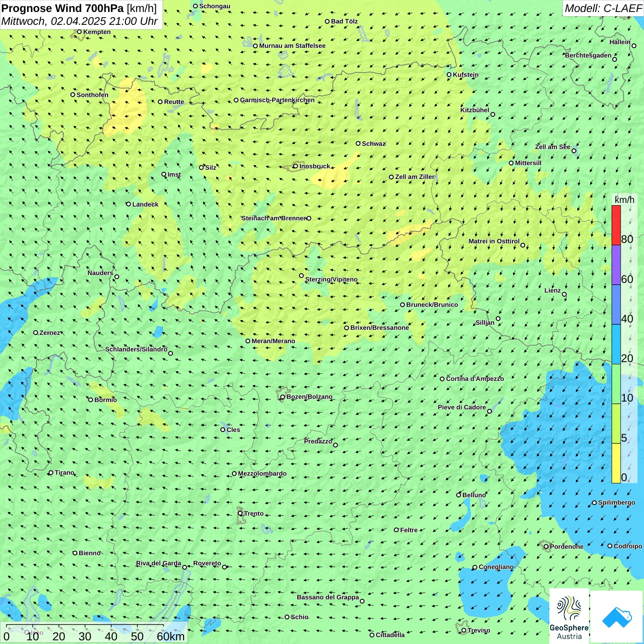This screenshot has width=644, height=644.
Task: Click the 'Steinach am Brenner' label
Action: coord(274,218)
